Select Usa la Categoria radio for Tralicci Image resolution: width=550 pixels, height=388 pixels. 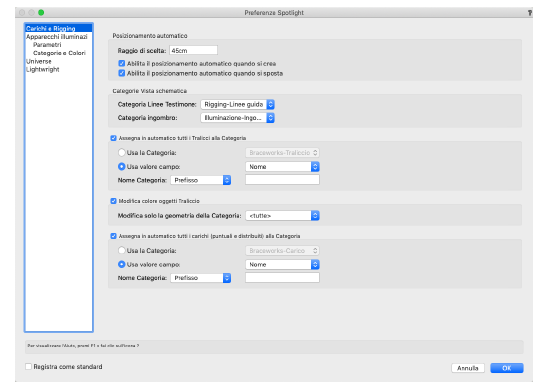(122, 153)
